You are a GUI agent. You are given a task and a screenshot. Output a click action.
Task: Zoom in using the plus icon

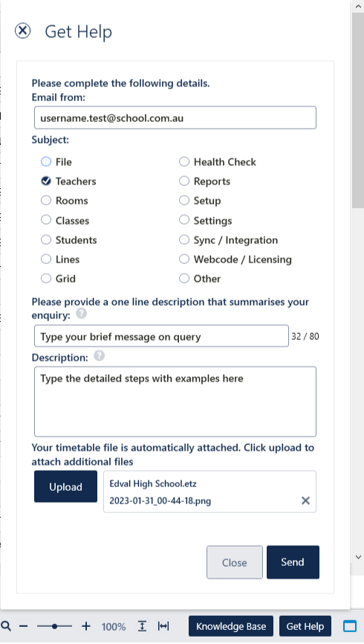pos(85,626)
